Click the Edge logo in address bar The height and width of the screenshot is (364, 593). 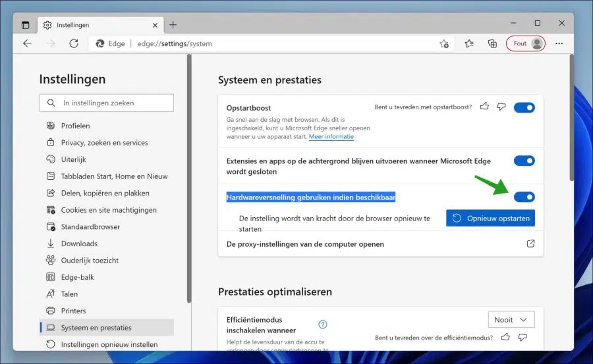[x=100, y=44]
